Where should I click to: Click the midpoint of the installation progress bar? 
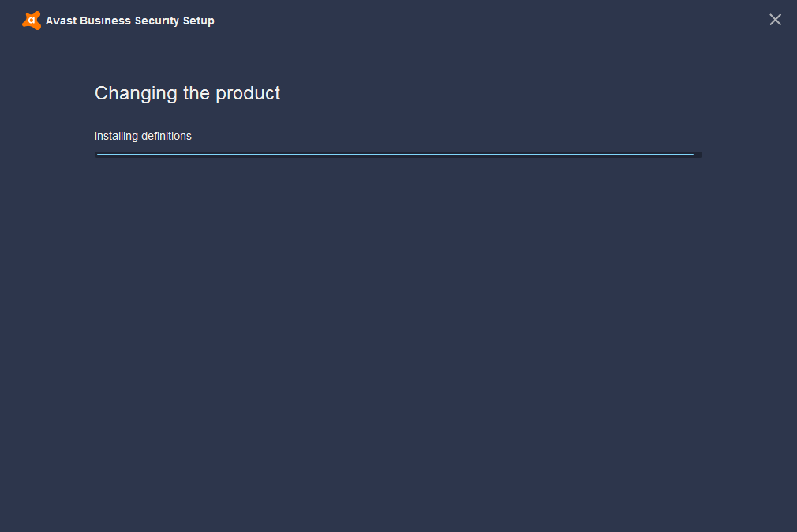pos(398,155)
